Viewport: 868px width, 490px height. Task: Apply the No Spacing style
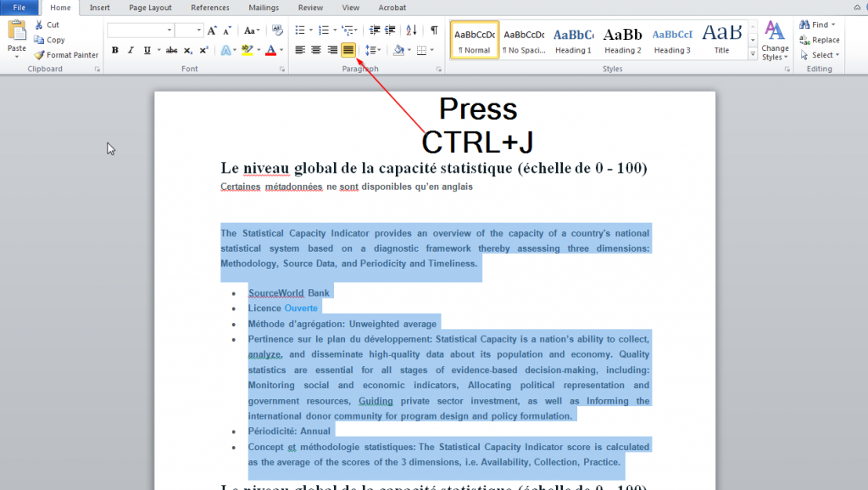[x=524, y=40]
